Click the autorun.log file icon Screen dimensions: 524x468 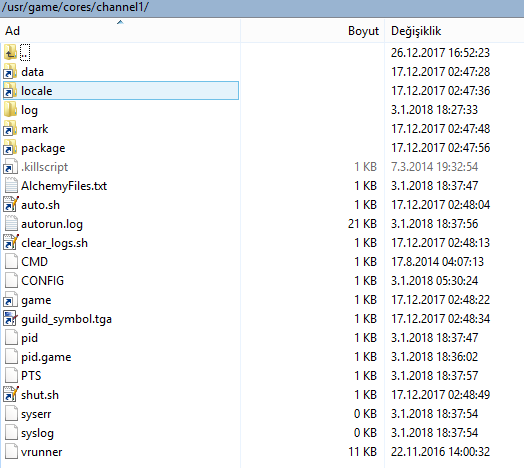click(x=11, y=224)
